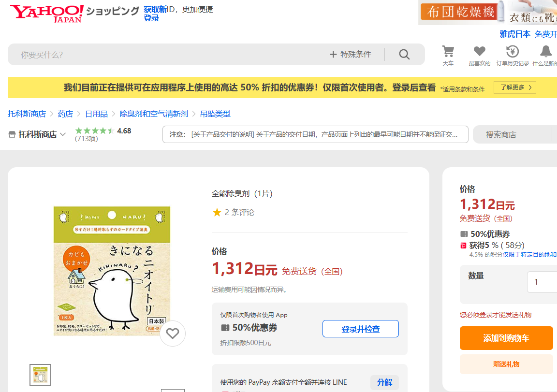Viewport: 557px width, 392px height.
Task: Go to 日用品 breadcrumb category
Action: point(96,114)
